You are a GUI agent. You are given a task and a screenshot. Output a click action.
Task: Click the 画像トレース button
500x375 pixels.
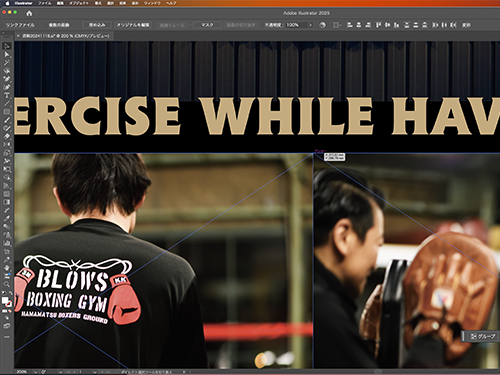tap(172, 25)
